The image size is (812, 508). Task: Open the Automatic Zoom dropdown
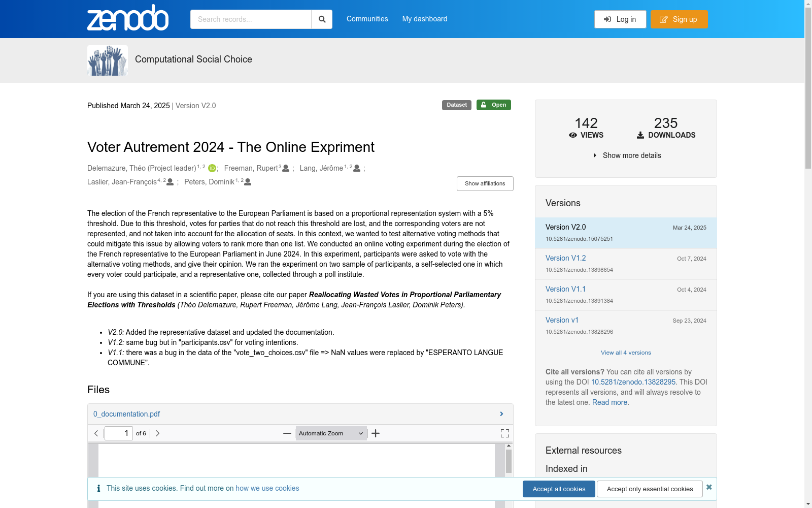point(331,433)
